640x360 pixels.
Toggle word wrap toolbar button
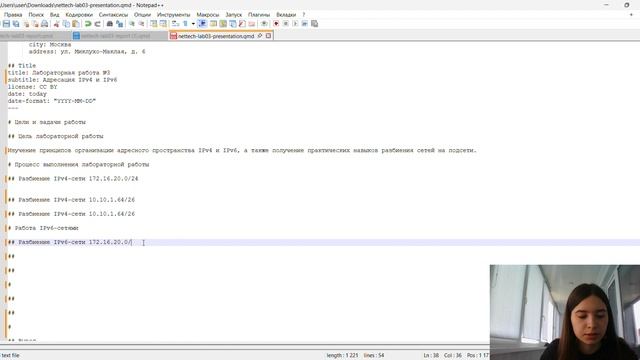(176, 24)
